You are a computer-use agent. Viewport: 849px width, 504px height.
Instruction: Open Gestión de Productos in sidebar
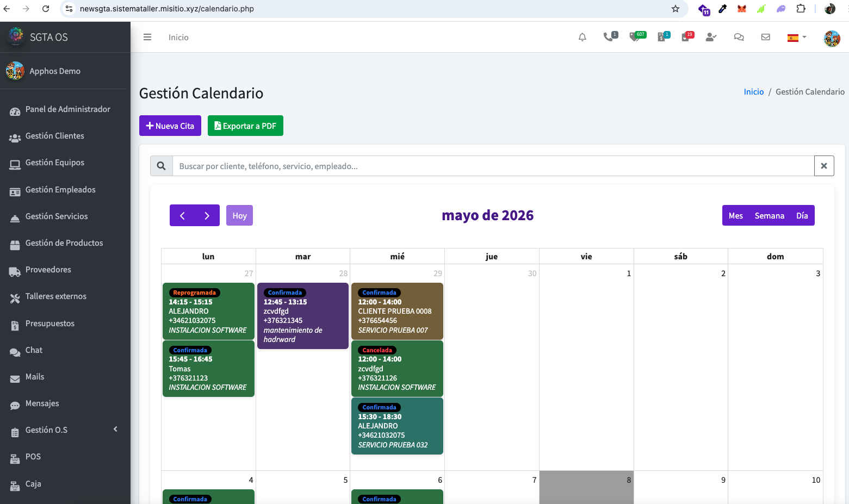point(65,243)
